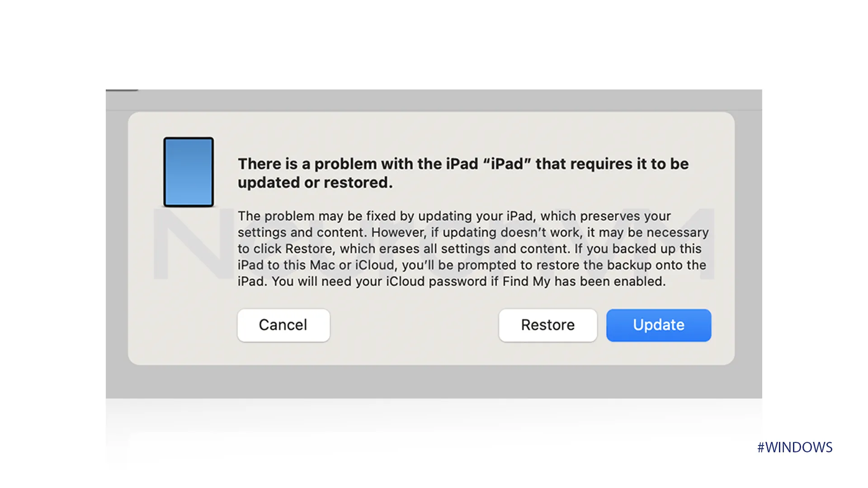The width and height of the screenshot is (868, 488).
Task: Click the Update highlighted action button
Action: 658,324
